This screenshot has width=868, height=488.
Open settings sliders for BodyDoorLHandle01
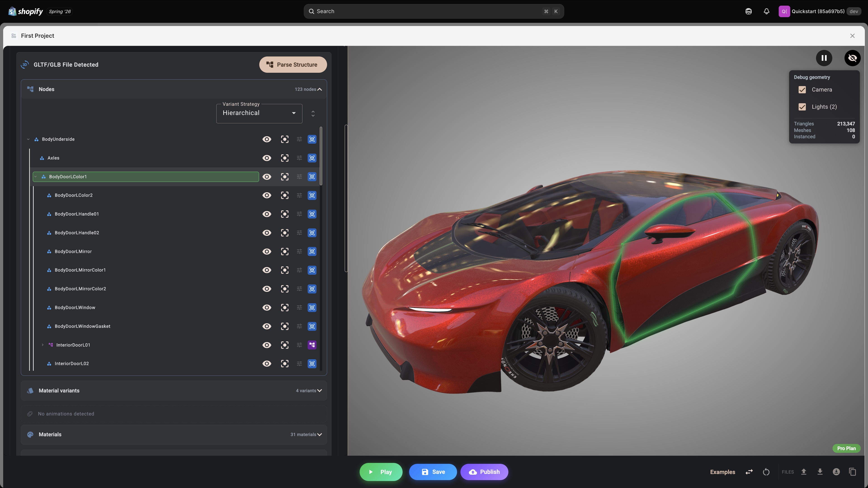pyautogui.click(x=299, y=214)
